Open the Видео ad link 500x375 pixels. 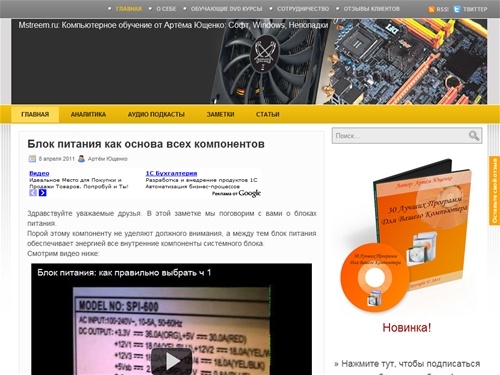coord(39,173)
